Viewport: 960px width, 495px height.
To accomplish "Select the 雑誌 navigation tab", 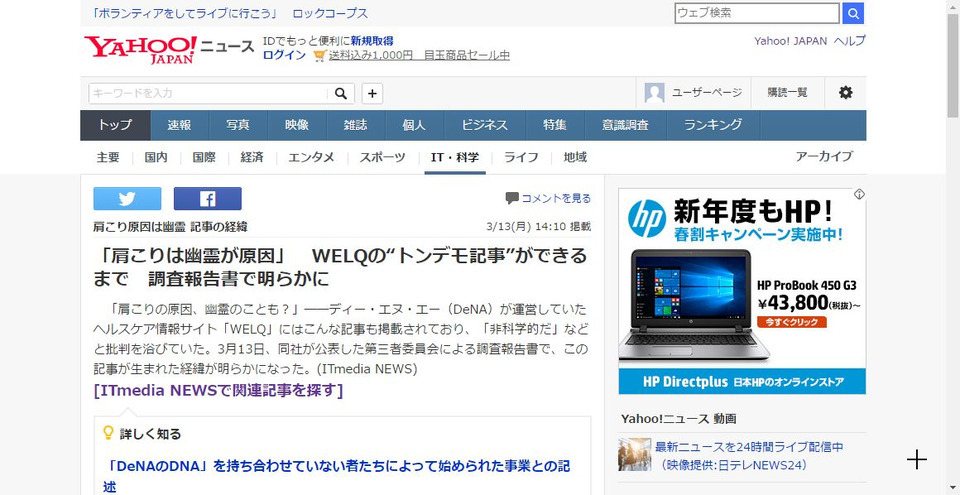I will coord(356,125).
